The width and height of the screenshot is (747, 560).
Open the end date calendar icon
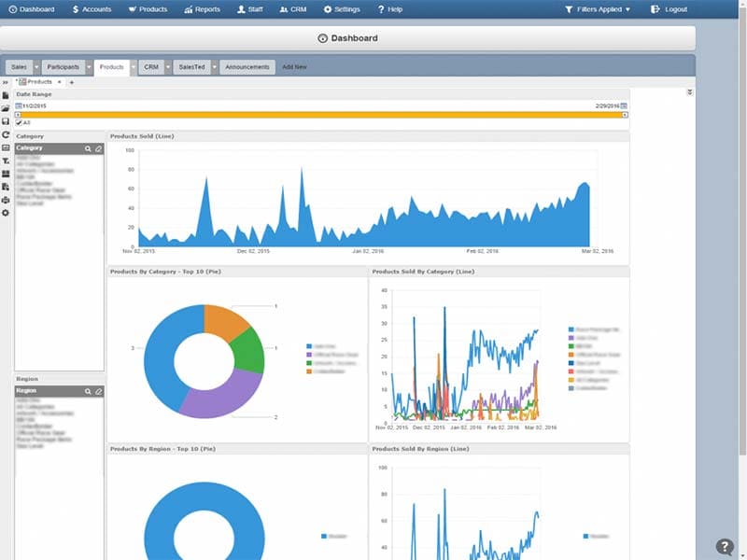pyautogui.click(x=624, y=106)
